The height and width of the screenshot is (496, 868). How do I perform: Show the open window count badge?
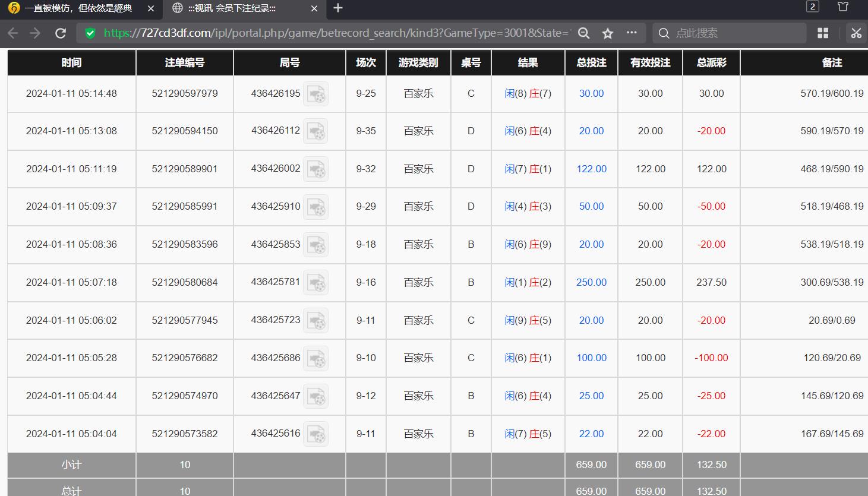813,7
